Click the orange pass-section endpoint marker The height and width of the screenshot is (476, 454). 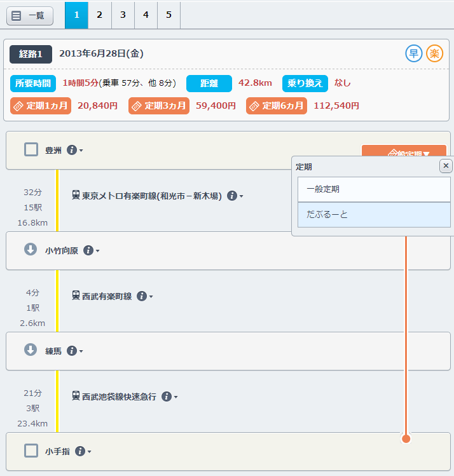click(x=406, y=439)
